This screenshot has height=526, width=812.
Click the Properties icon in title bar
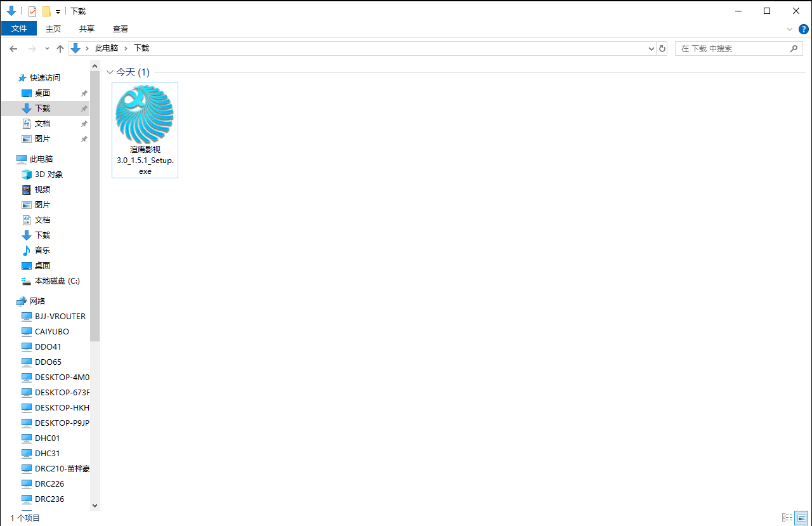pos(32,11)
